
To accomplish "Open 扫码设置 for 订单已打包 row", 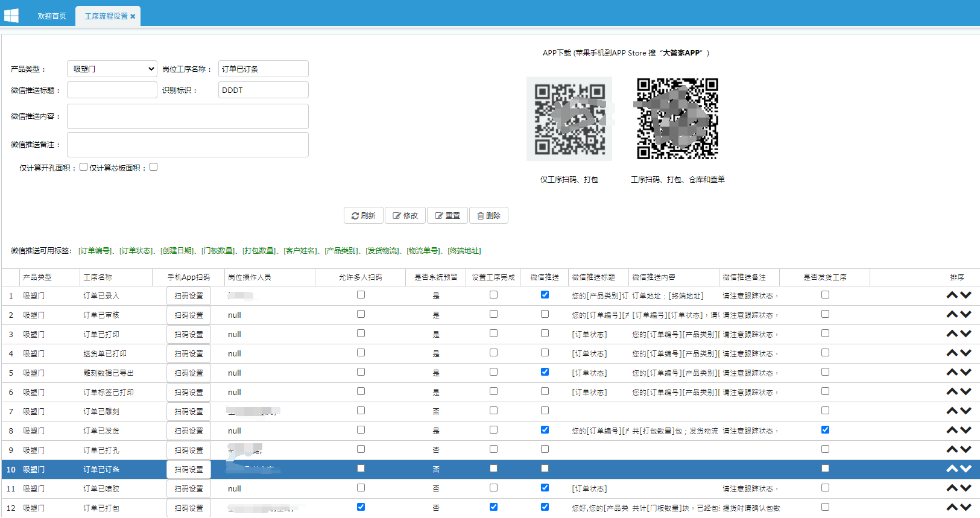I will [189, 508].
